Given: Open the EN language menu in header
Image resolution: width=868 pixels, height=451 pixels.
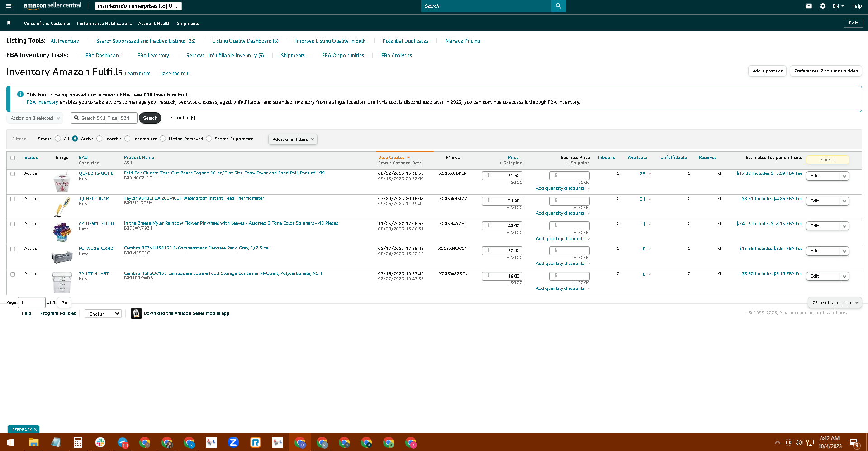Looking at the screenshot, I should click(838, 6).
